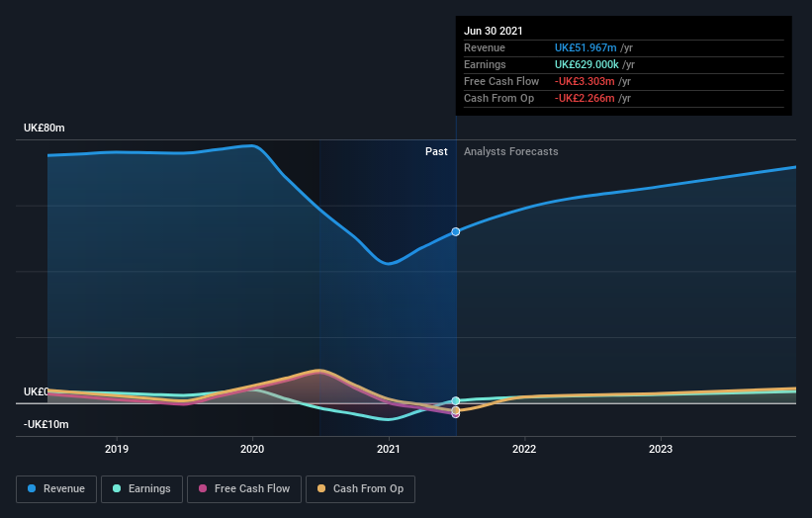Click the Revenue data point on the blue line
This screenshot has width=812, height=518.
pyautogui.click(x=456, y=232)
